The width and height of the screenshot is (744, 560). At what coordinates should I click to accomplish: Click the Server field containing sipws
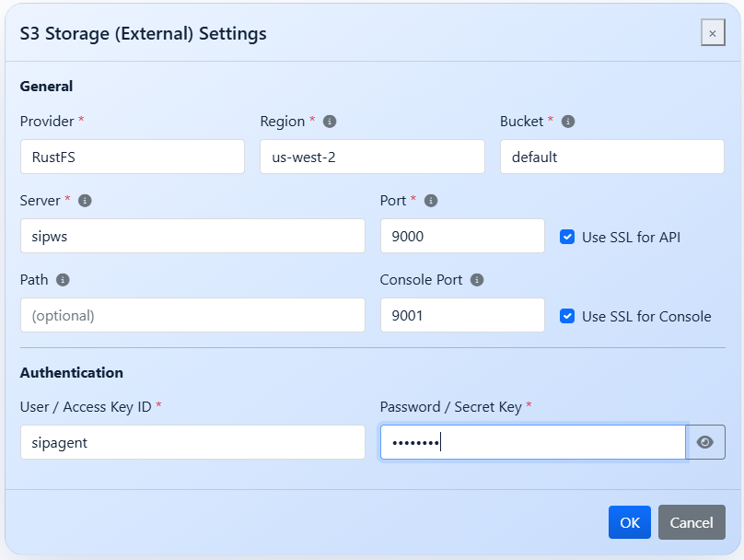coord(192,236)
